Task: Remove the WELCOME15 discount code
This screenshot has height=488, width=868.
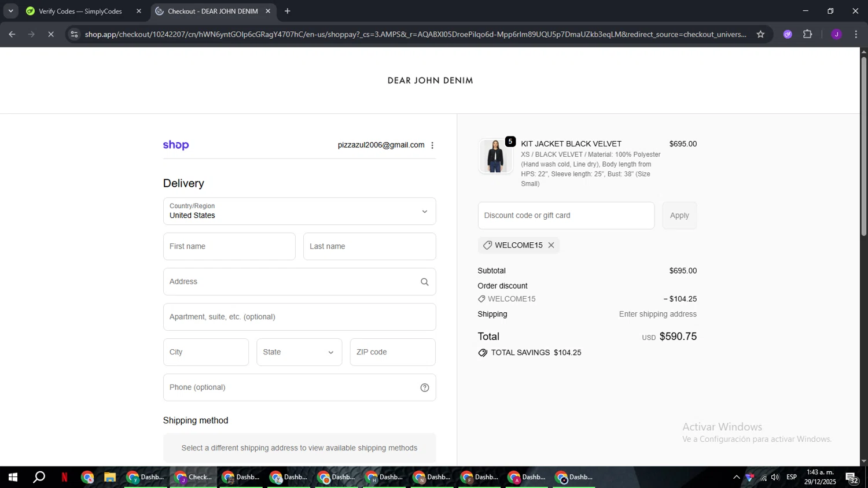Action: click(551, 245)
